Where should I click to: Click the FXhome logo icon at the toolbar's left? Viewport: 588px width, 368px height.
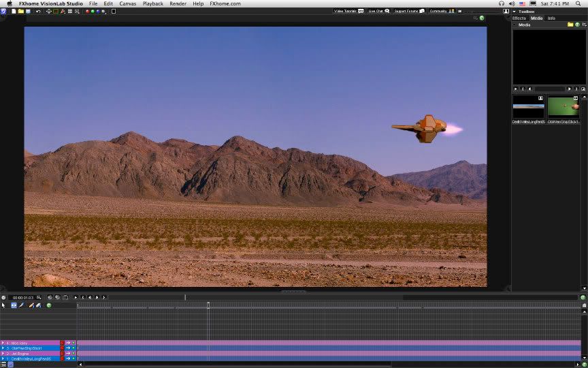(3, 12)
